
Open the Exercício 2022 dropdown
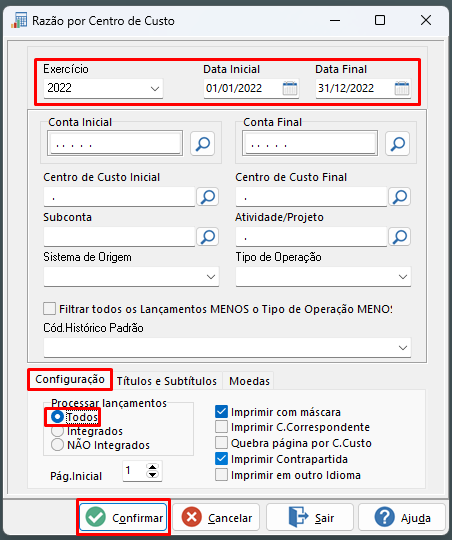pos(103,89)
